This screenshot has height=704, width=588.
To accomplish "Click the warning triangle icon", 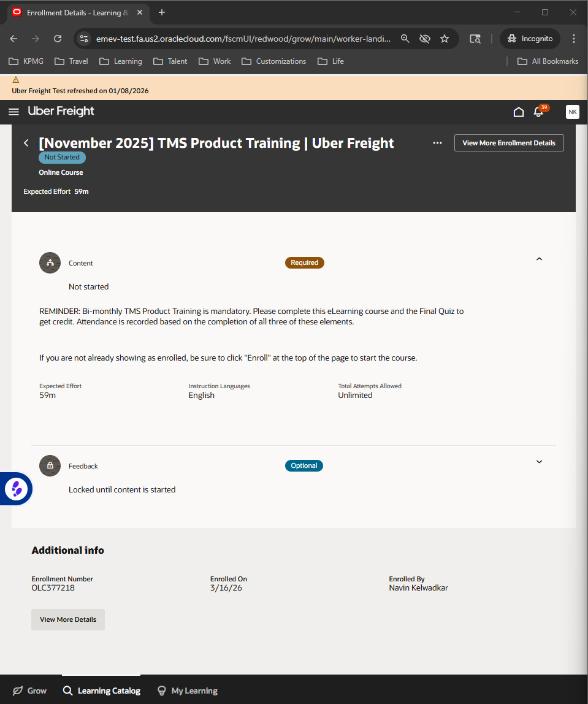I will pos(16,80).
